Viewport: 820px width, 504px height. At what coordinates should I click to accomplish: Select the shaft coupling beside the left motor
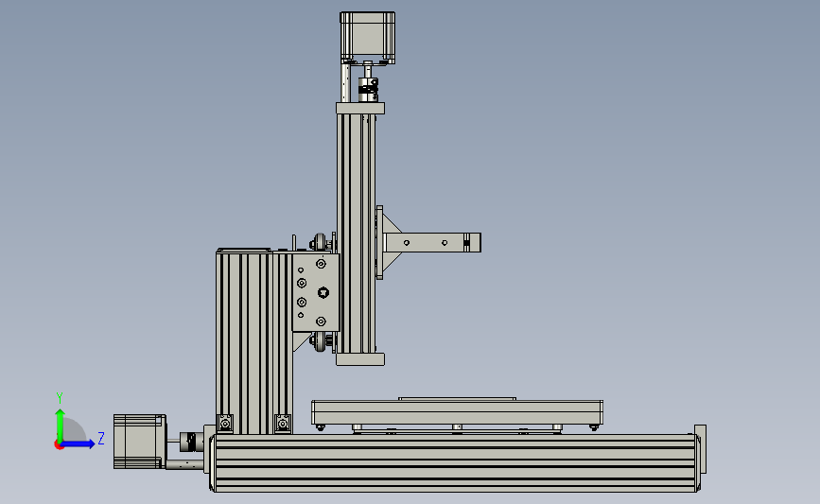coord(191,442)
